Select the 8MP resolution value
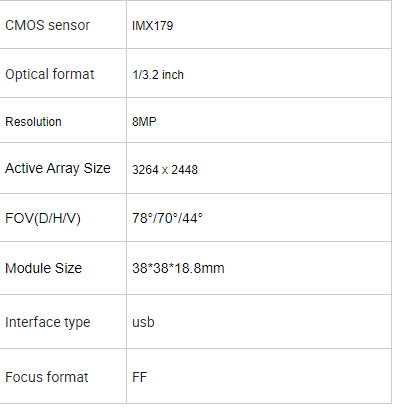The height and width of the screenshot is (408, 395). tap(144, 121)
